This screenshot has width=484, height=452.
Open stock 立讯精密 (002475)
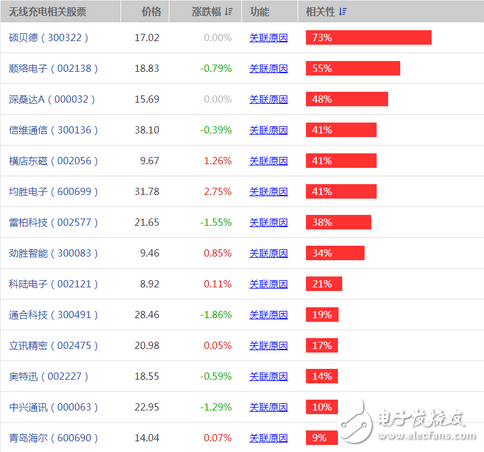click(x=53, y=346)
